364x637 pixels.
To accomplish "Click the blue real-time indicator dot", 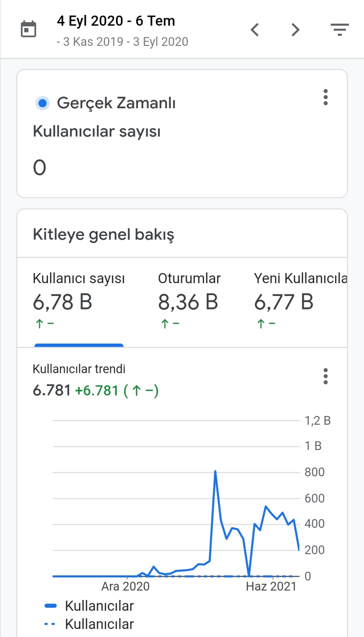I will [42, 103].
